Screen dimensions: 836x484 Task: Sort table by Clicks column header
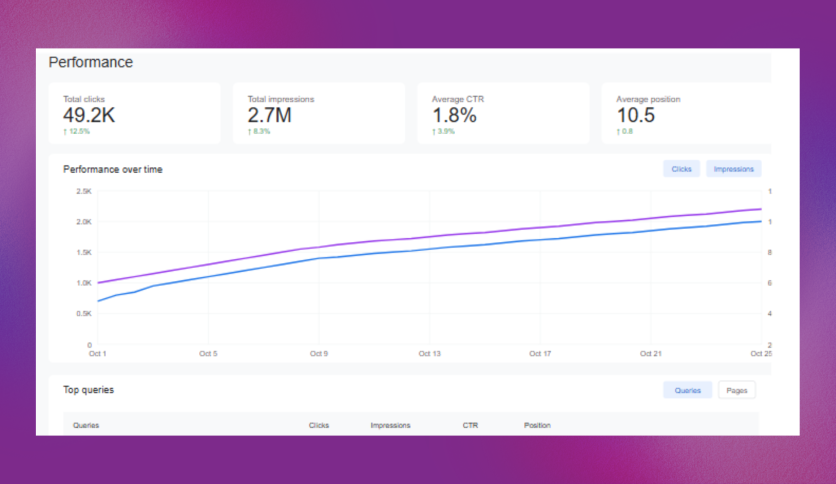pos(319,426)
